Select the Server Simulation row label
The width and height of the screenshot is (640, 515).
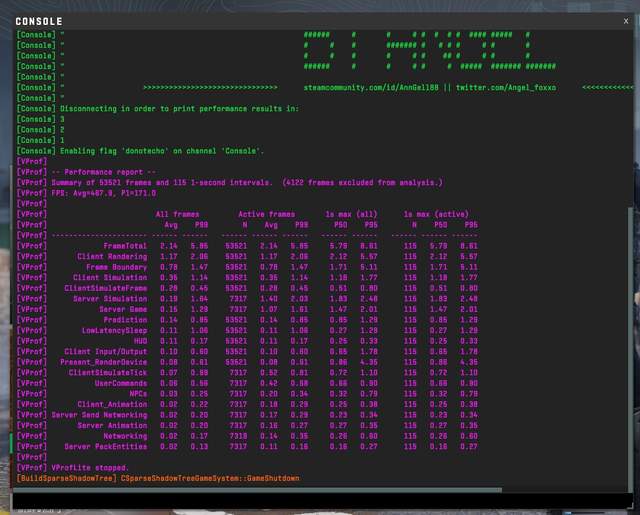tap(110, 299)
